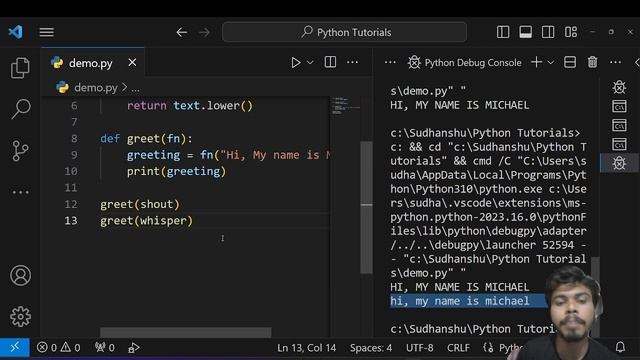Select the demo.py editor tab
The width and height of the screenshot is (640, 360).
(93, 62)
